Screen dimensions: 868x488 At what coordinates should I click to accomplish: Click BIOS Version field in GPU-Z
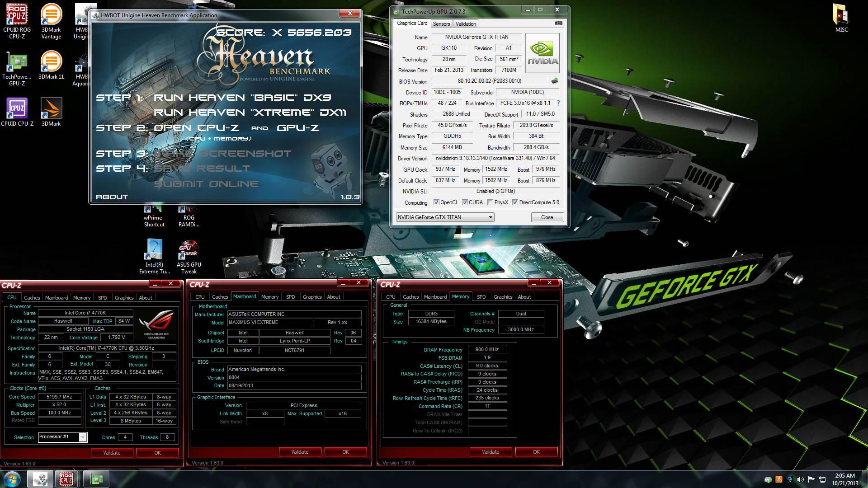pyautogui.click(x=490, y=81)
